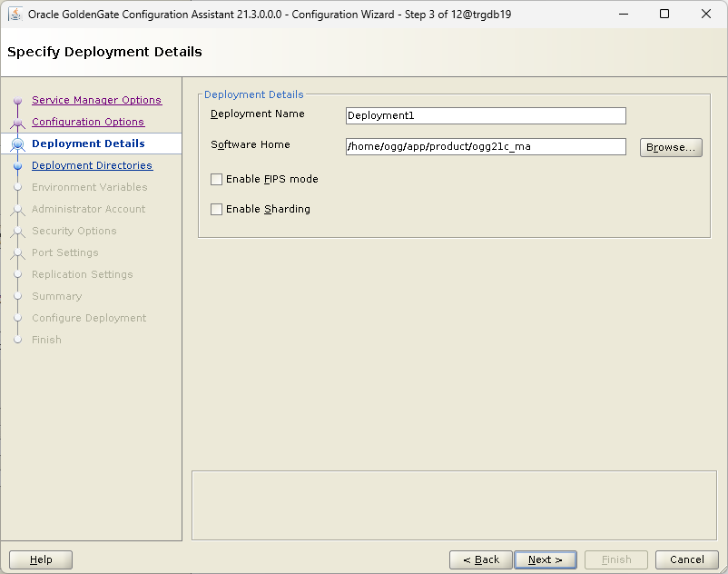This screenshot has width=728, height=574.
Task: Proceed with the Next button
Action: point(545,559)
